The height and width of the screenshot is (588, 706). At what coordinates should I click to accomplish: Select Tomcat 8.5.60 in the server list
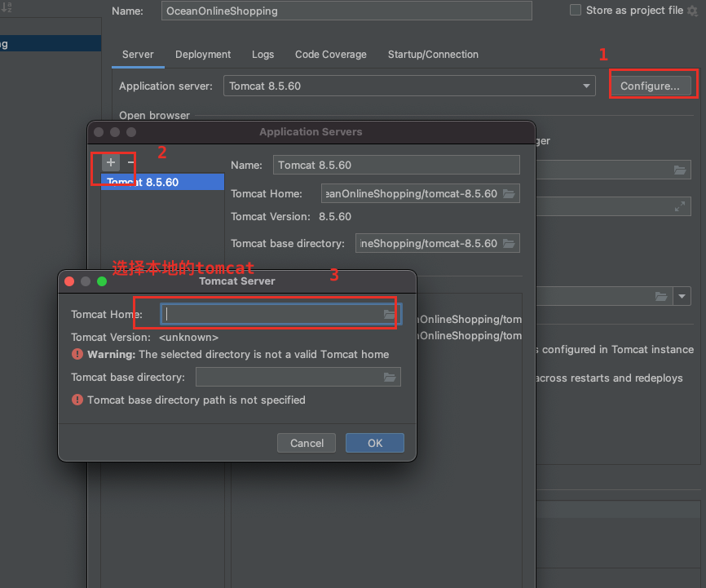[162, 182]
